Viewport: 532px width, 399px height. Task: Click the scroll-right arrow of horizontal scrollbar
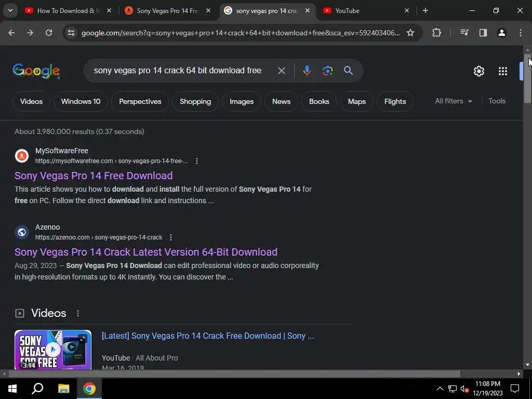point(519,374)
